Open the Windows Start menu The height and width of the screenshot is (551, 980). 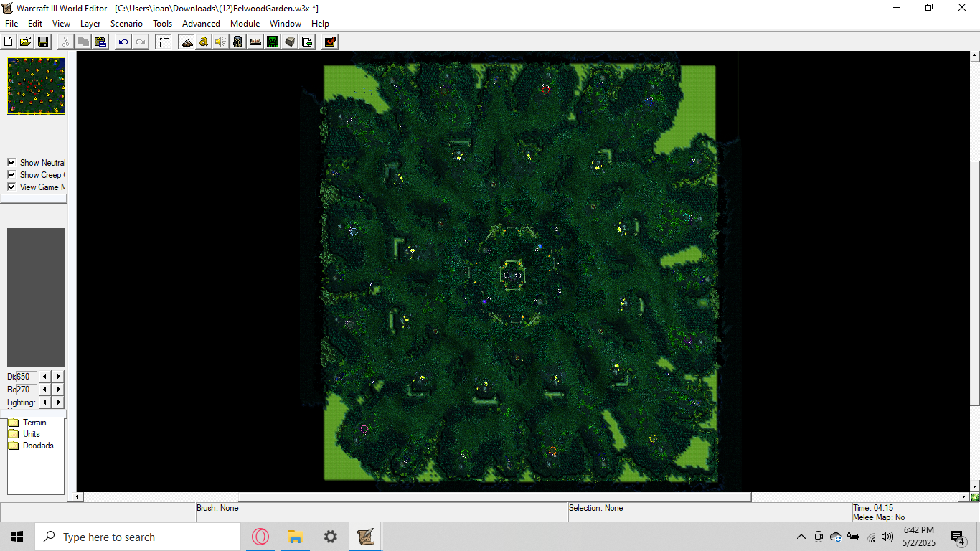[17, 537]
